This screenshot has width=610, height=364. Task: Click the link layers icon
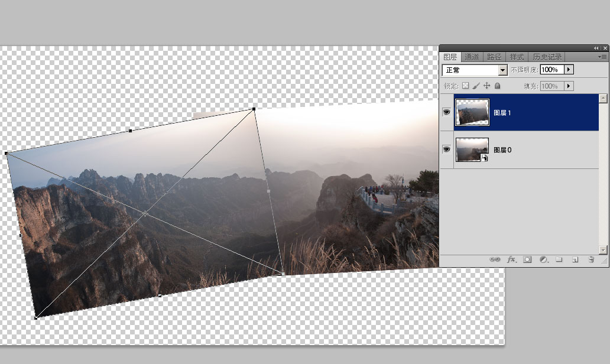[x=495, y=259]
